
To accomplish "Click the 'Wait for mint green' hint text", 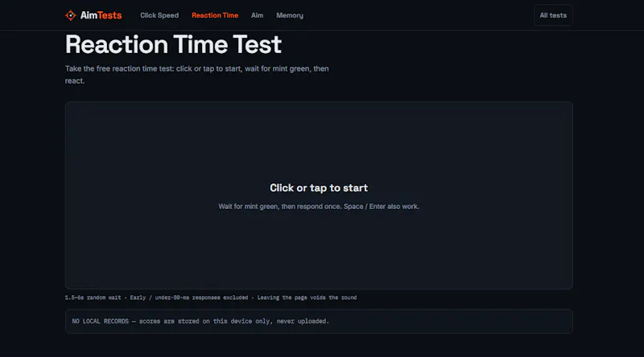I will 319,207.
